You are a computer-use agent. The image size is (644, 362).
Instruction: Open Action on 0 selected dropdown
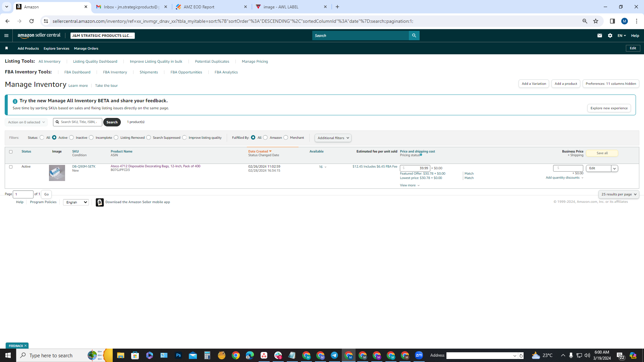click(x=26, y=122)
